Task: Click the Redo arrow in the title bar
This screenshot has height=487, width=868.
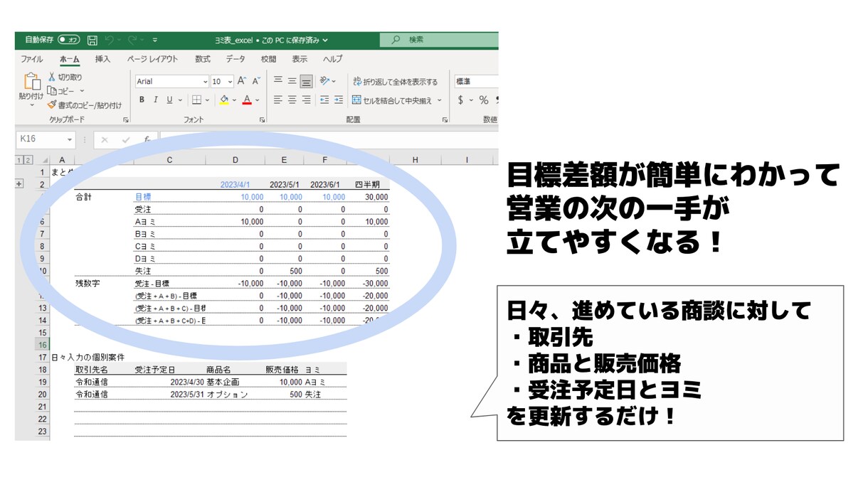Action: pyautogui.click(x=133, y=41)
